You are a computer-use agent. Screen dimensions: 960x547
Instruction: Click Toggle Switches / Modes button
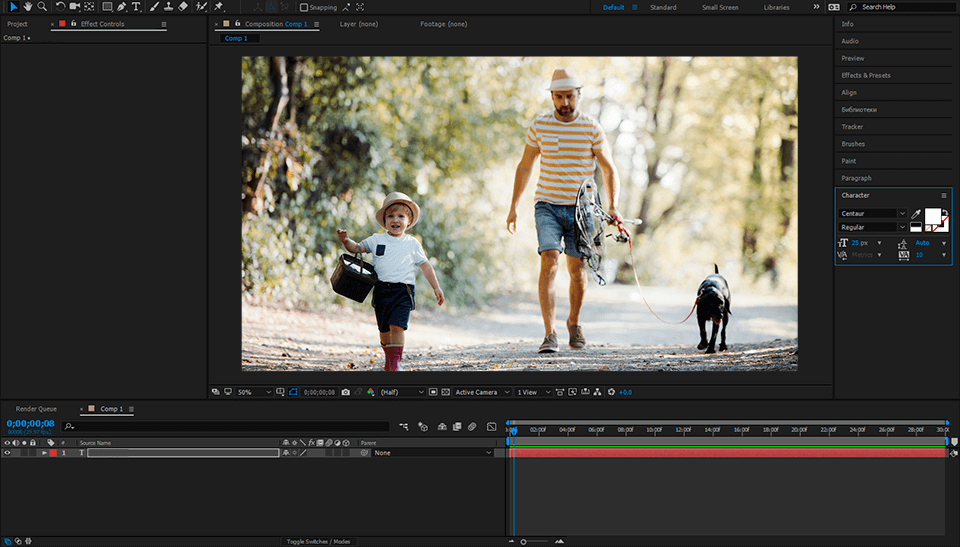(x=318, y=541)
